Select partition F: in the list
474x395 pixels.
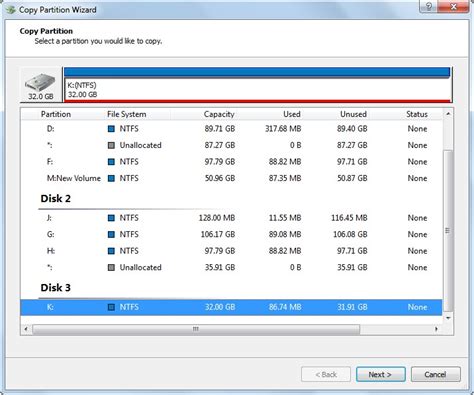click(232, 162)
